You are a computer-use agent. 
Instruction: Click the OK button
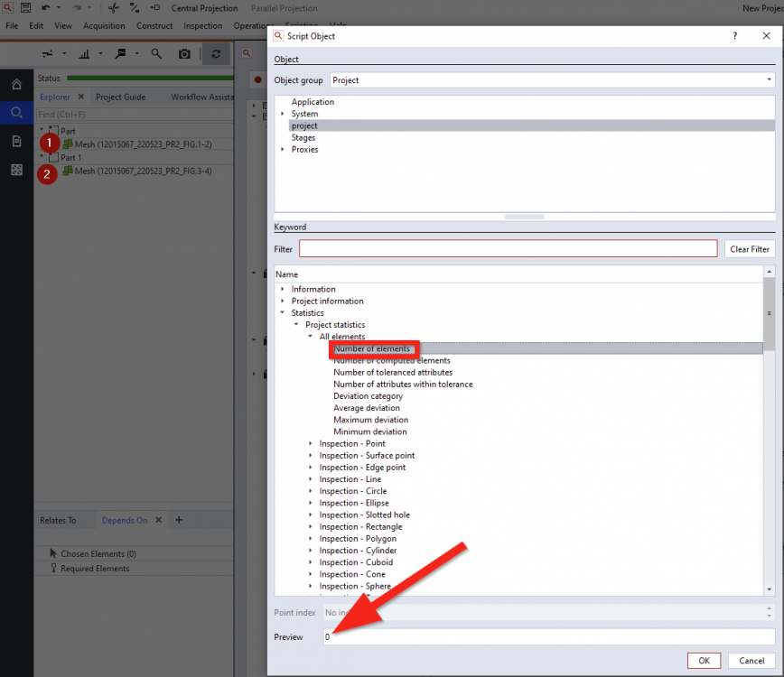pos(704,661)
